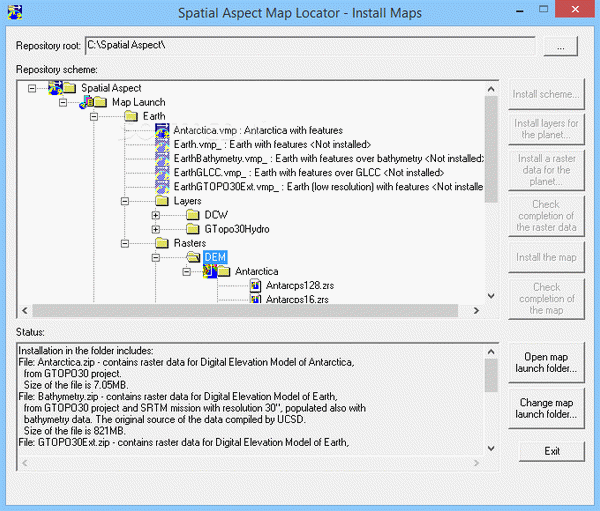600x511 pixels.
Task: Click the Layers folder icon
Action: tap(162, 201)
